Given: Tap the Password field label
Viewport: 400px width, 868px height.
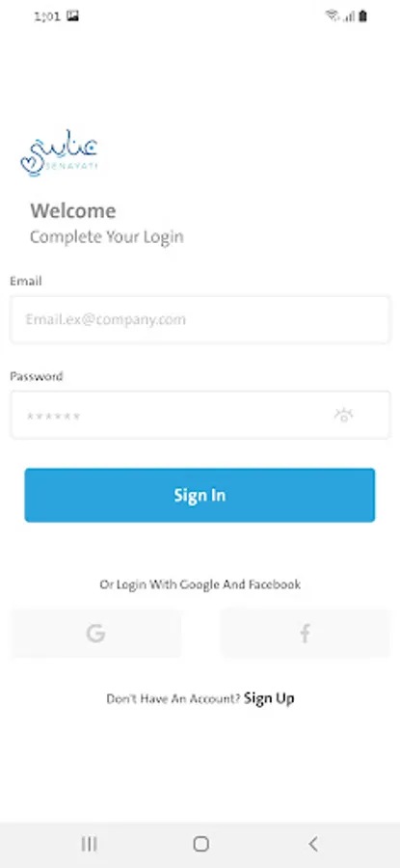Looking at the screenshot, I should [37, 376].
